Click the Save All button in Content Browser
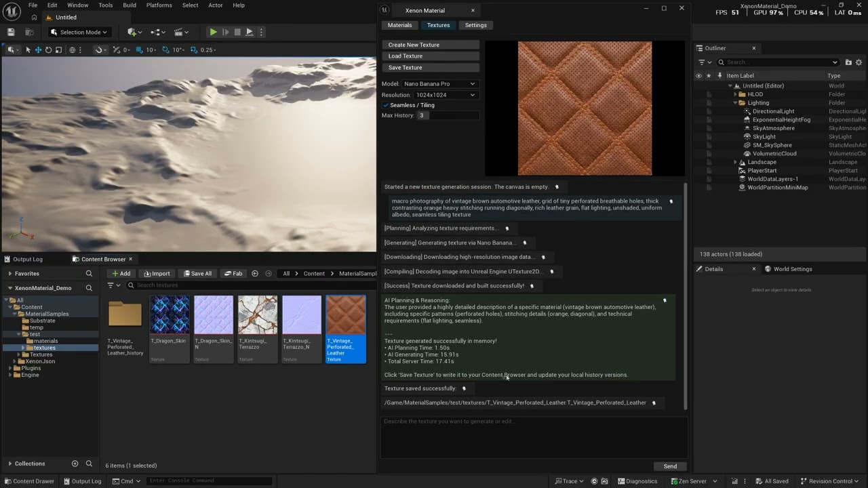868x488 pixels. 197,273
